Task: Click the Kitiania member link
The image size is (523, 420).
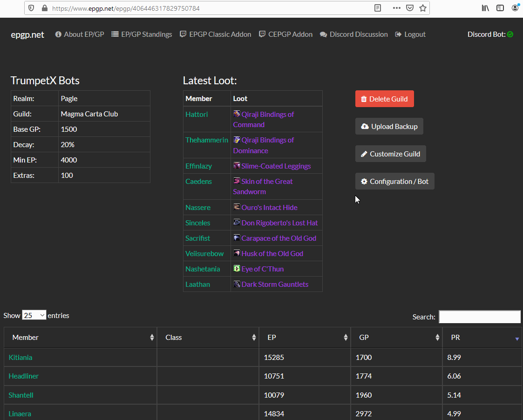Action: (20, 358)
